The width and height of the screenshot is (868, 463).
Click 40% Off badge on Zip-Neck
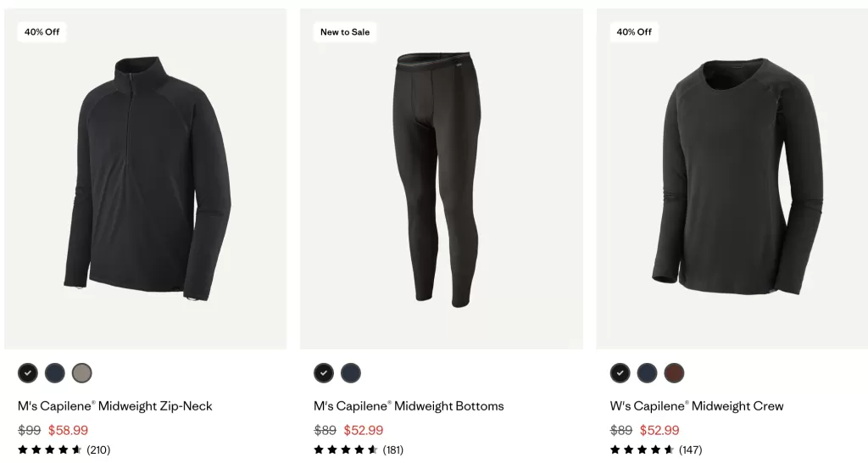[42, 32]
